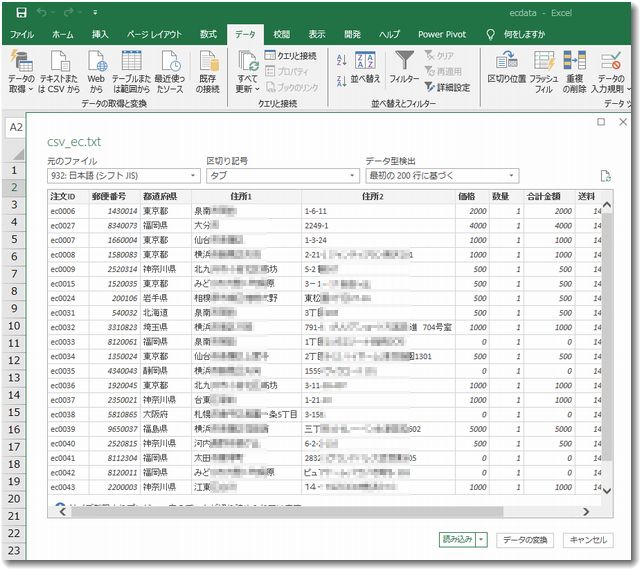Switch to the Power Pivot tab

click(x=442, y=35)
